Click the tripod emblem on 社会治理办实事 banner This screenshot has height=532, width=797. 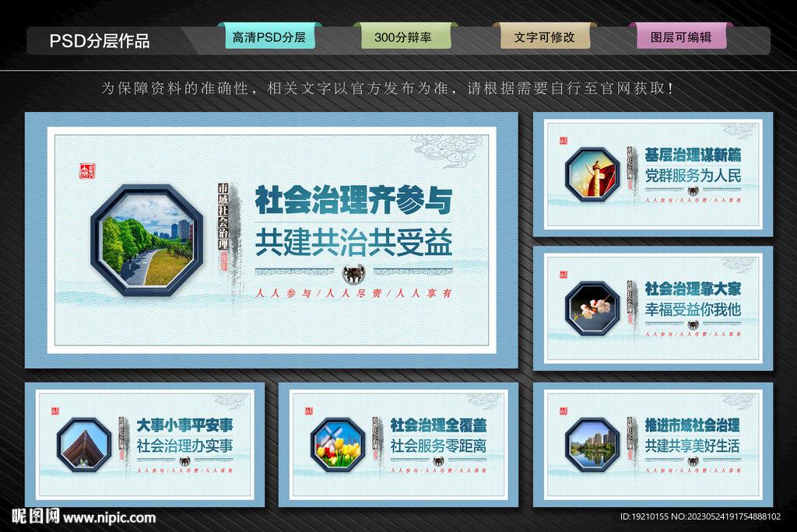(x=184, y=461)
